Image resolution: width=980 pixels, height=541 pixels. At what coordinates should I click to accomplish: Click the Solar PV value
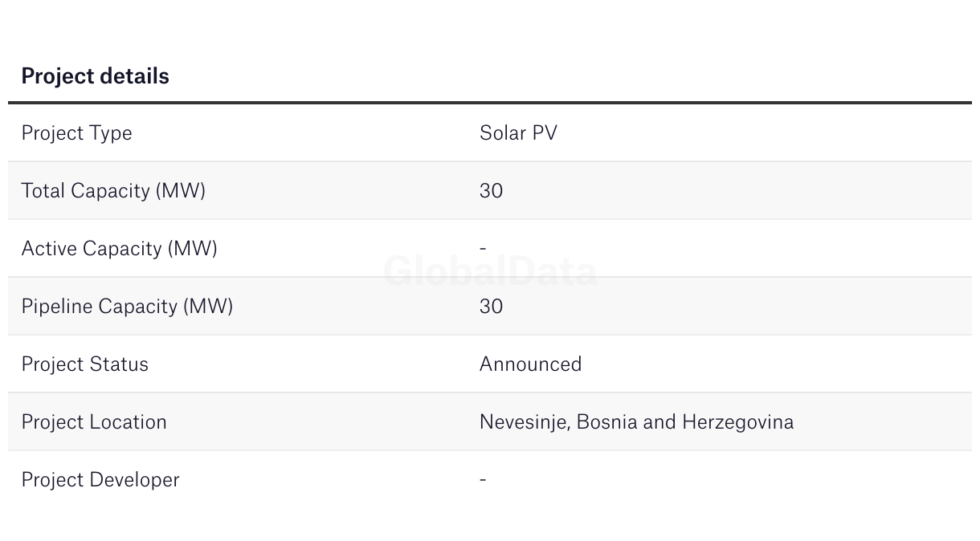[x=518, y=132]
